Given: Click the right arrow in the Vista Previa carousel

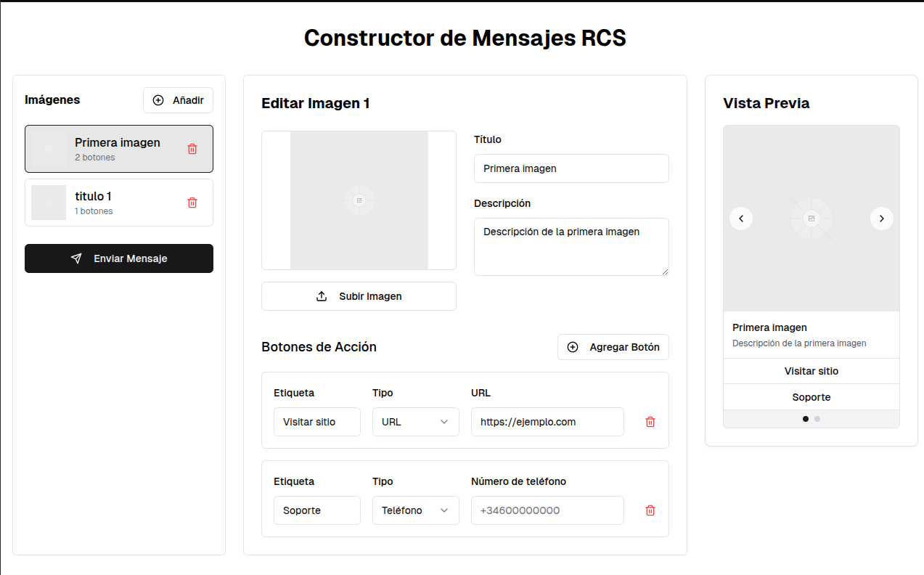Looking at the screenshot, I should 881,218.
